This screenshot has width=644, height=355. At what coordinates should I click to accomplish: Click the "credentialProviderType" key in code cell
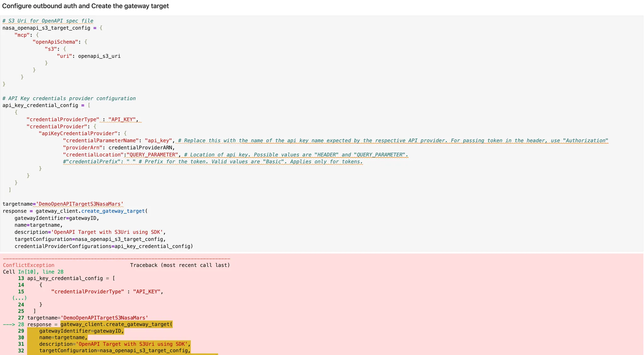(x=63, y=119)
